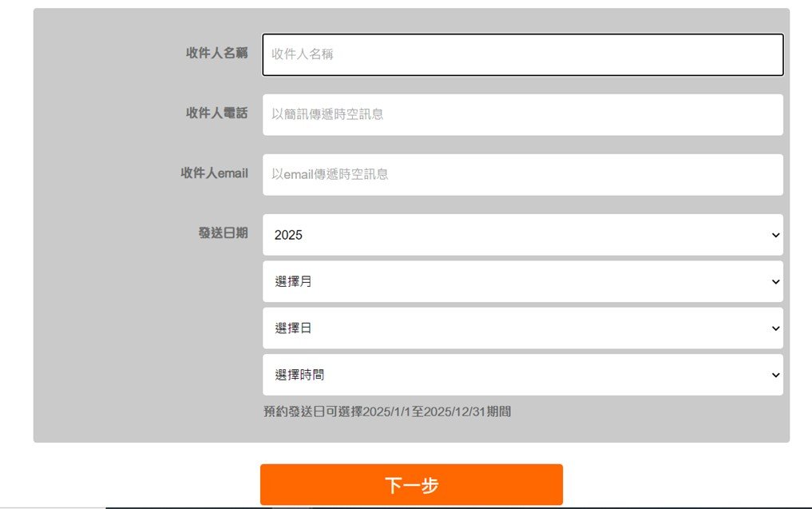Click the 收件人email input field

point(522,174)
